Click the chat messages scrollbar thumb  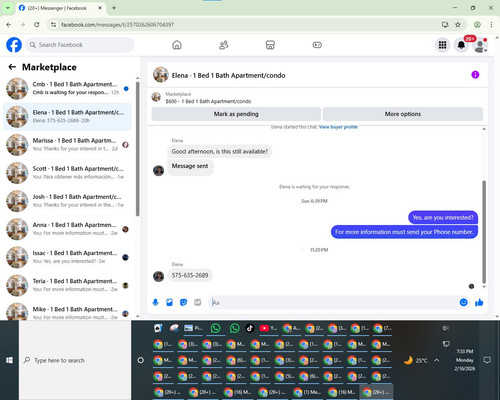484,232
